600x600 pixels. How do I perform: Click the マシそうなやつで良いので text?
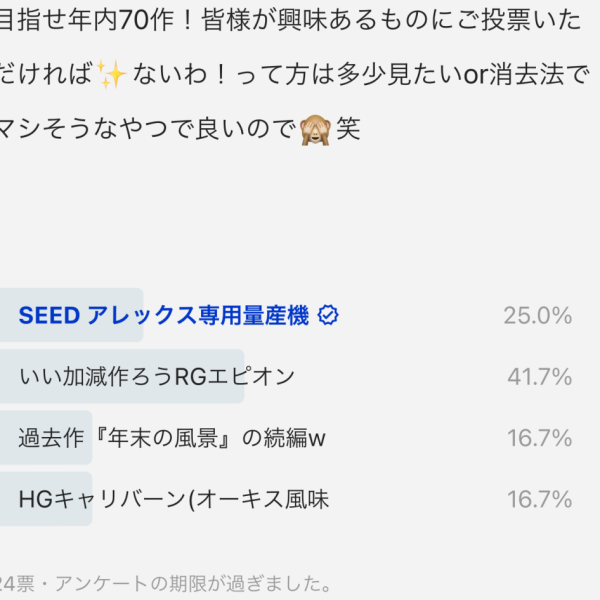(x=148, y=131)
